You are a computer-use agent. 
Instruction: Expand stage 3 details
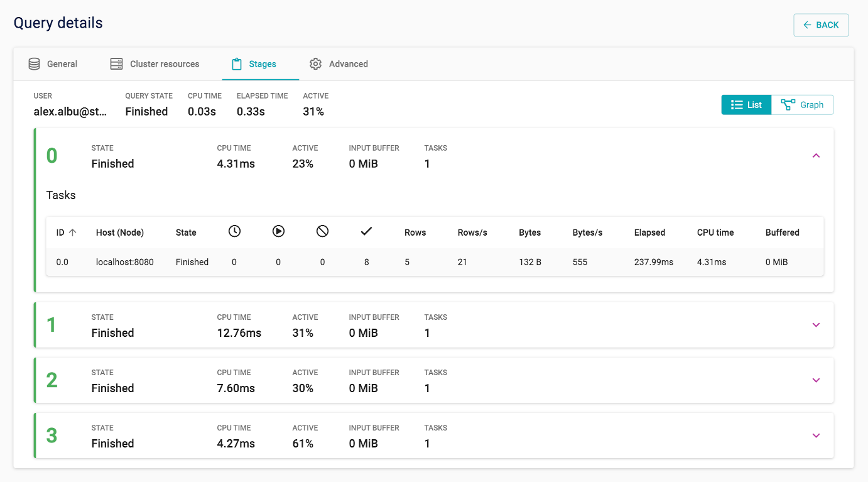816,435
